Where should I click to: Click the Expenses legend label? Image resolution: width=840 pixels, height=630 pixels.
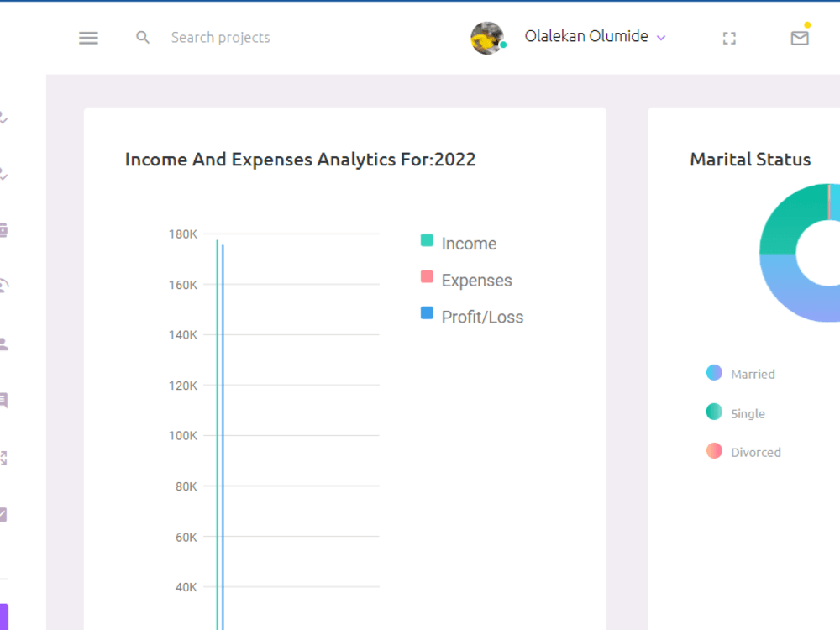tap(477, 281)
